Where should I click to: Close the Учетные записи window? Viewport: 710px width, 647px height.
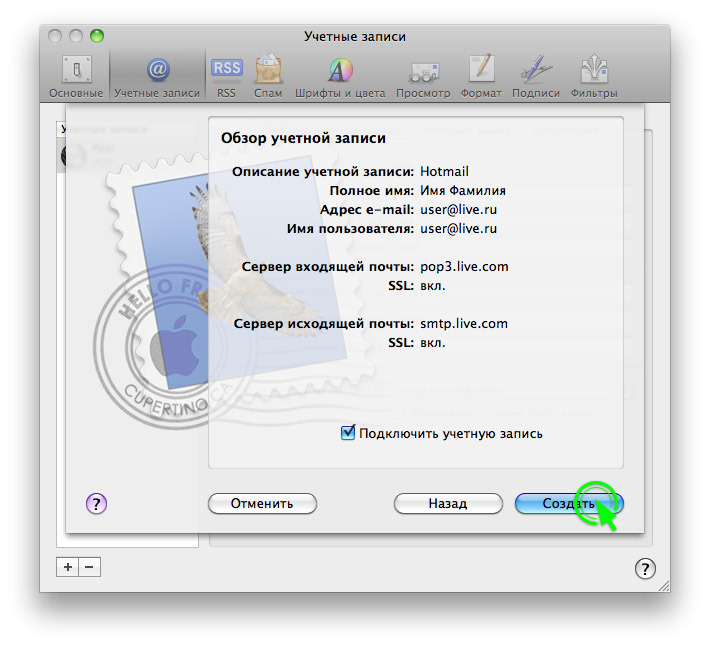(55, 36)
